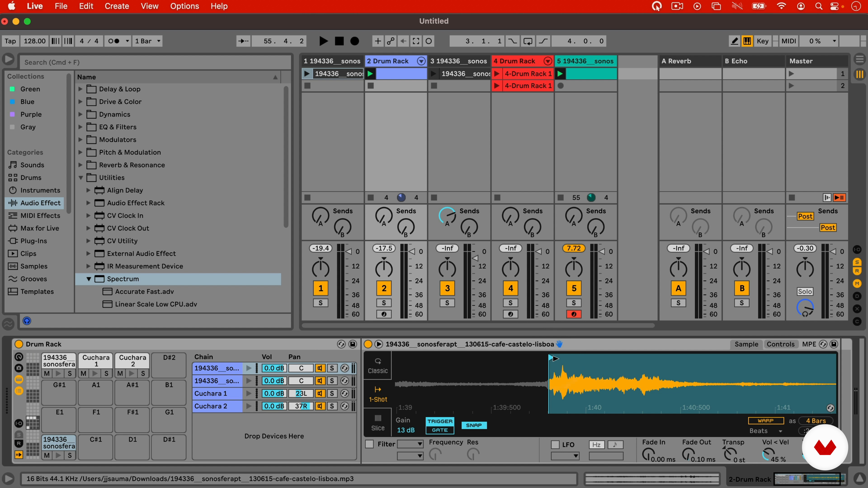Enable MIDI map mode

point(788,41)
